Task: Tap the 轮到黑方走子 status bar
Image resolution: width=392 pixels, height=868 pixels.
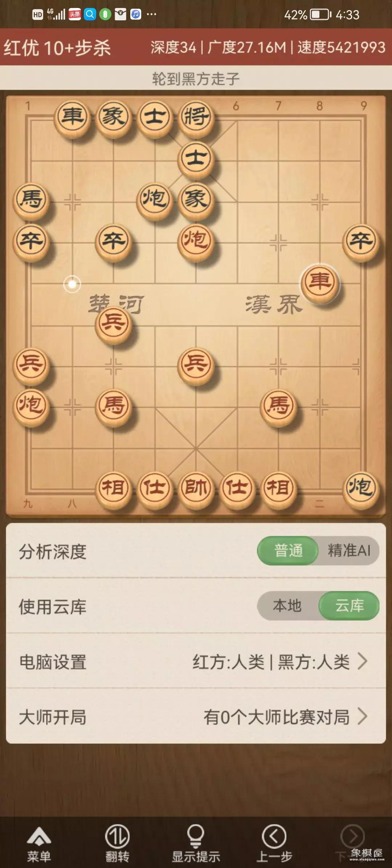Action: pos(196,78)
